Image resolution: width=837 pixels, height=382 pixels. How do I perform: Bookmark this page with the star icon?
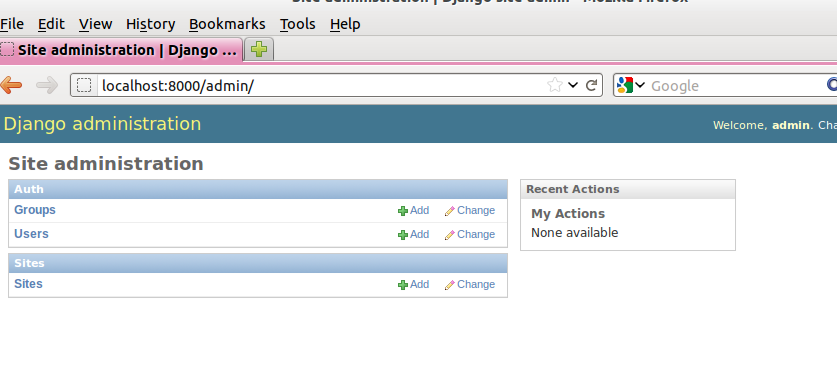pyautogui.click(x=555, y=85)
